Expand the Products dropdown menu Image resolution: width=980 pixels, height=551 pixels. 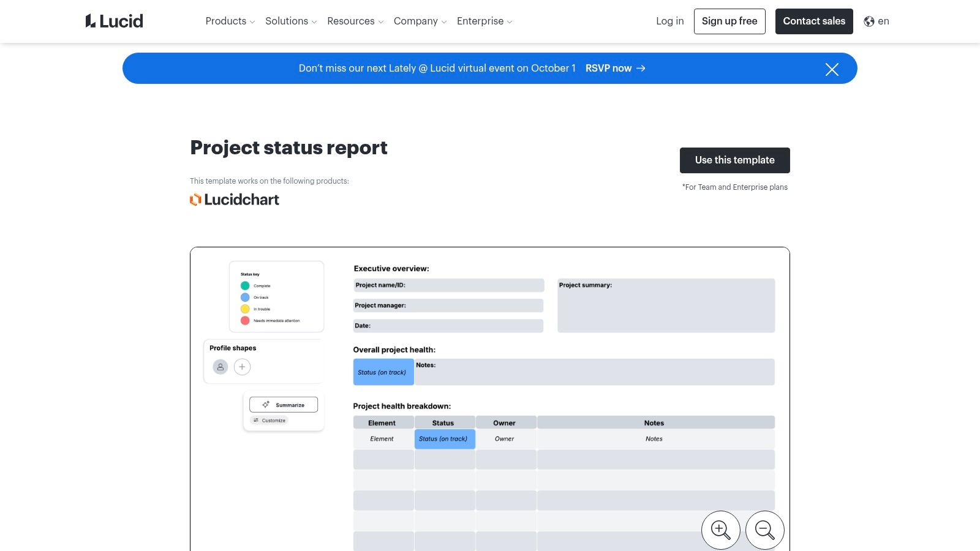[230, 21]
